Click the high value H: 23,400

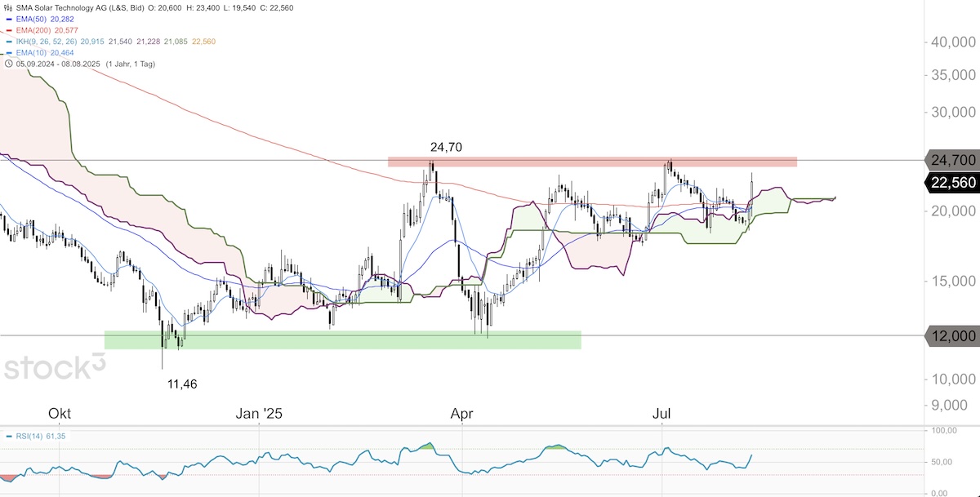pyautogui.click(x=203, y=7)
